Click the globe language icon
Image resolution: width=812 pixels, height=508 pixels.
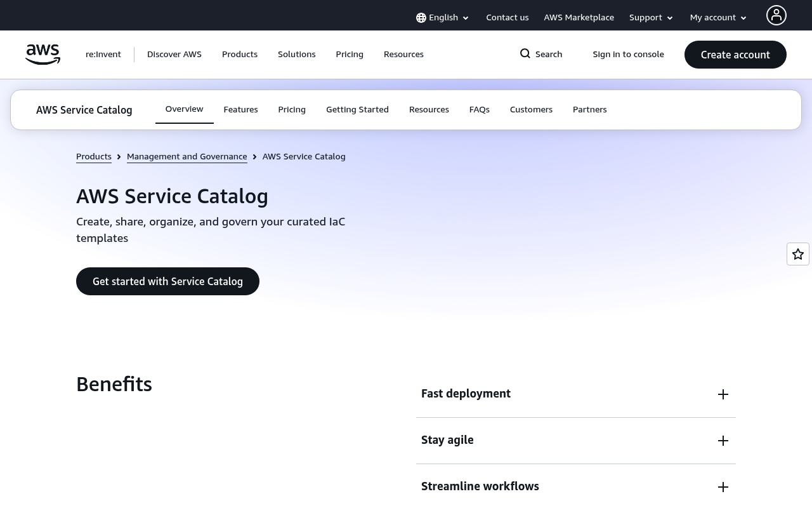coord(421,18)
